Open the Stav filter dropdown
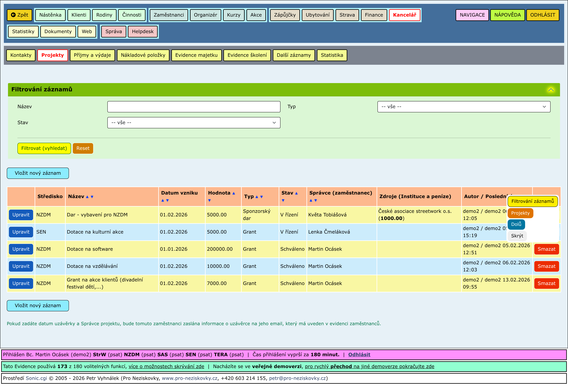The height and width of the screenshot is (392, 568). (x=194, y=123)
